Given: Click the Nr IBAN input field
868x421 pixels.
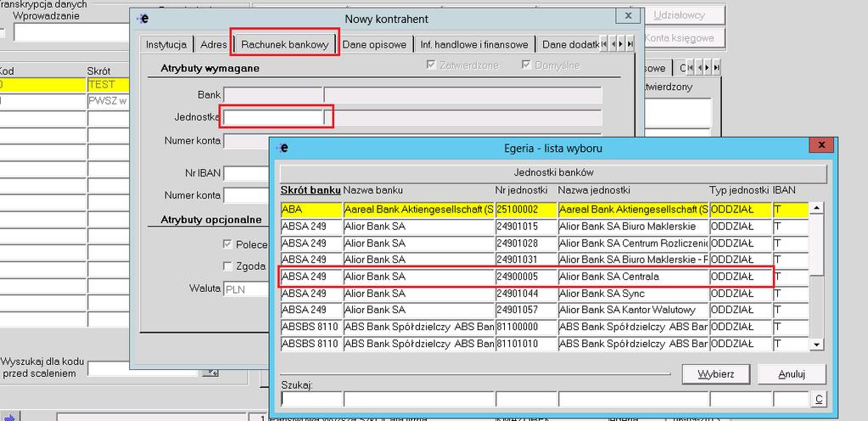Looking at the screenshot, I should pyautogui.click(x=246, y=173).
